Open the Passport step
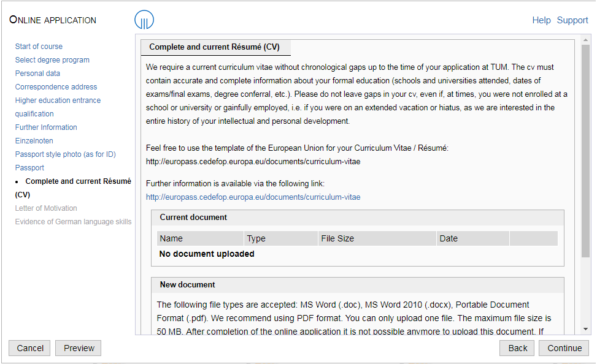 pos(29,168)
